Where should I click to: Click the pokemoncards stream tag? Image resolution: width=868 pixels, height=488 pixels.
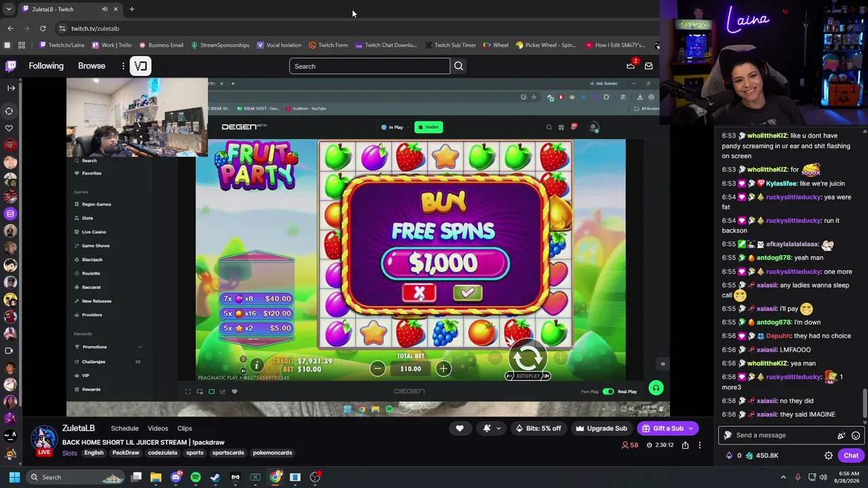[273, 453]
